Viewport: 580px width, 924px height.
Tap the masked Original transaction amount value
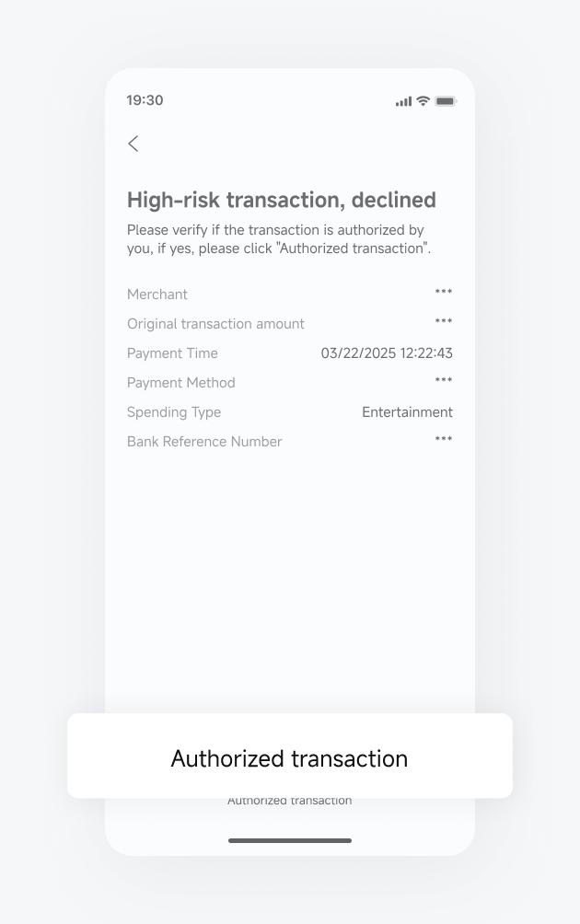[x=444, y=322]
